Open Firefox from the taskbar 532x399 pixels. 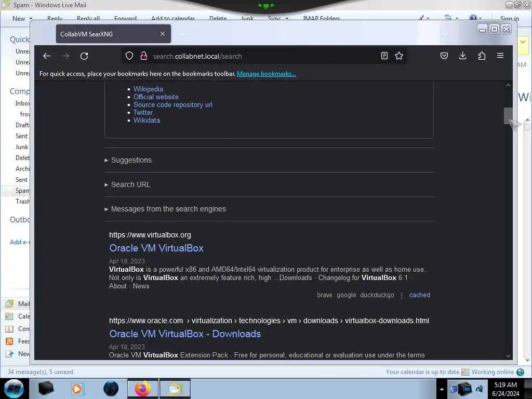coord(143,389)
